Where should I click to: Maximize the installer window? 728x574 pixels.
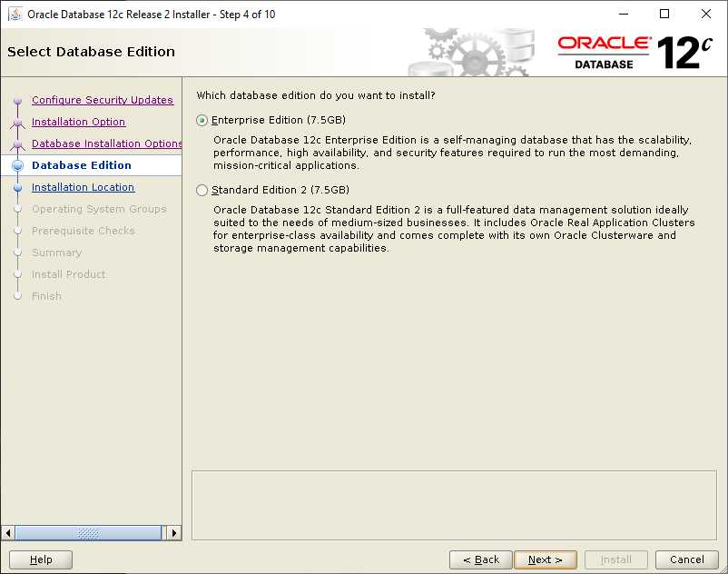(x=664, y=14)
